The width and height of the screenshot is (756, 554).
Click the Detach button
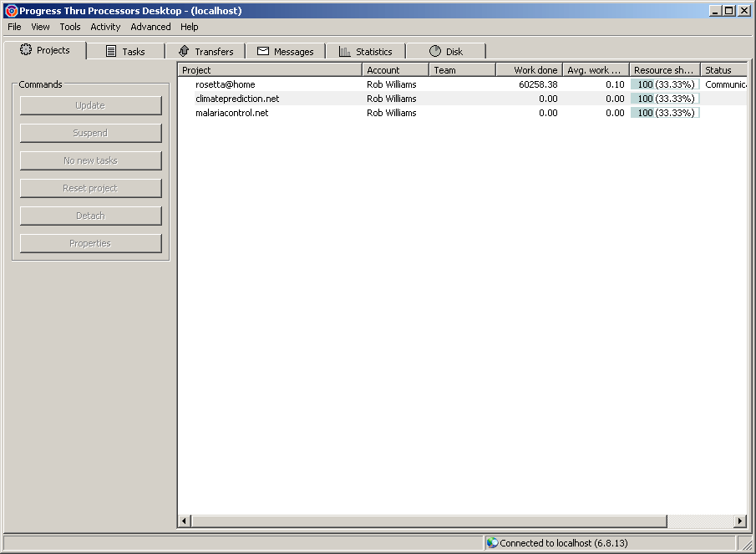click(x=91, y=216)
